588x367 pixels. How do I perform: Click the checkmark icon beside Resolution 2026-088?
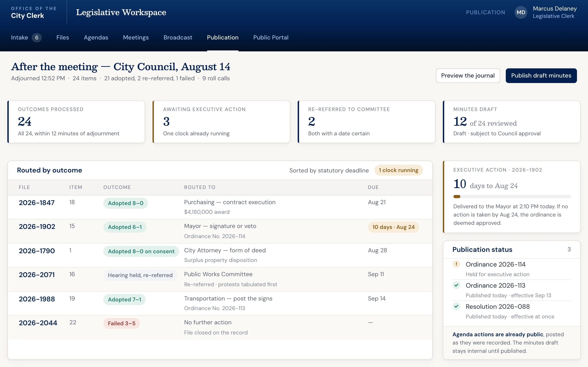click(456, 306)
